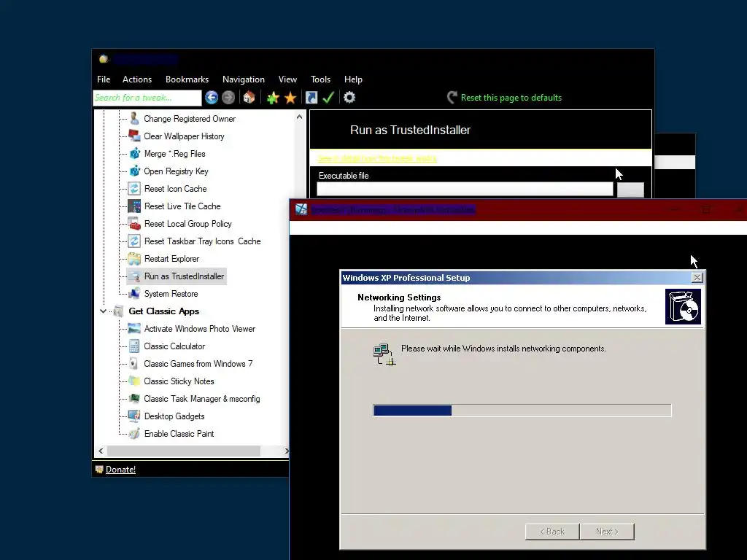
Task: Click the Executable file text field
Action: [x=465, y=189]
